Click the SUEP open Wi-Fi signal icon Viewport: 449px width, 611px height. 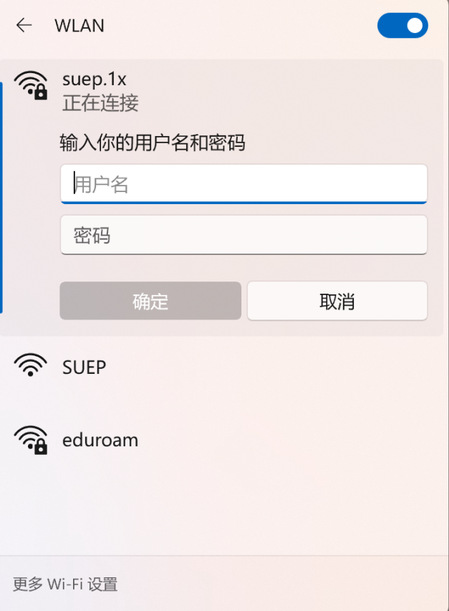click(30, 365)
